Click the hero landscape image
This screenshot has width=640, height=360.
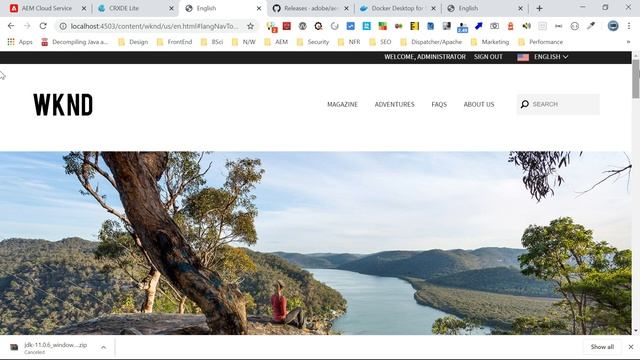tap(316, 243)
